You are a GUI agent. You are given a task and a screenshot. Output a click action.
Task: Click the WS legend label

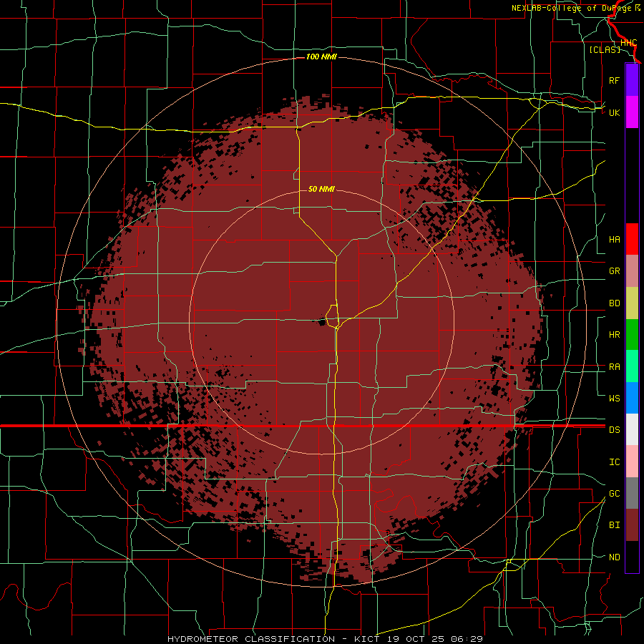(614, 398)
